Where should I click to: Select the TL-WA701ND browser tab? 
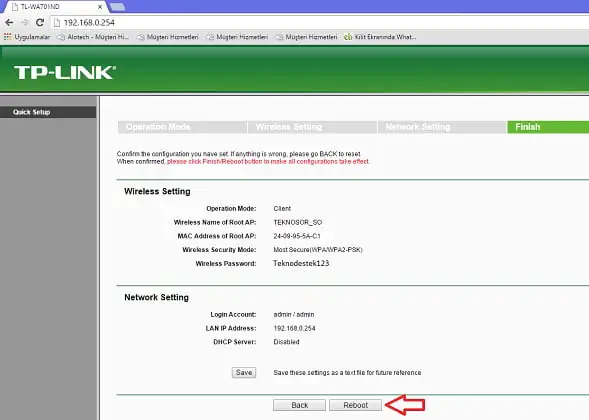click(x=56, y=7)
